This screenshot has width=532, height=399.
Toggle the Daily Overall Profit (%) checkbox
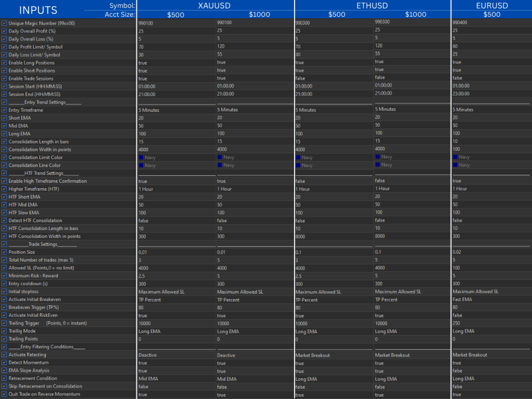pyautogui.click(x=4, y=31)
